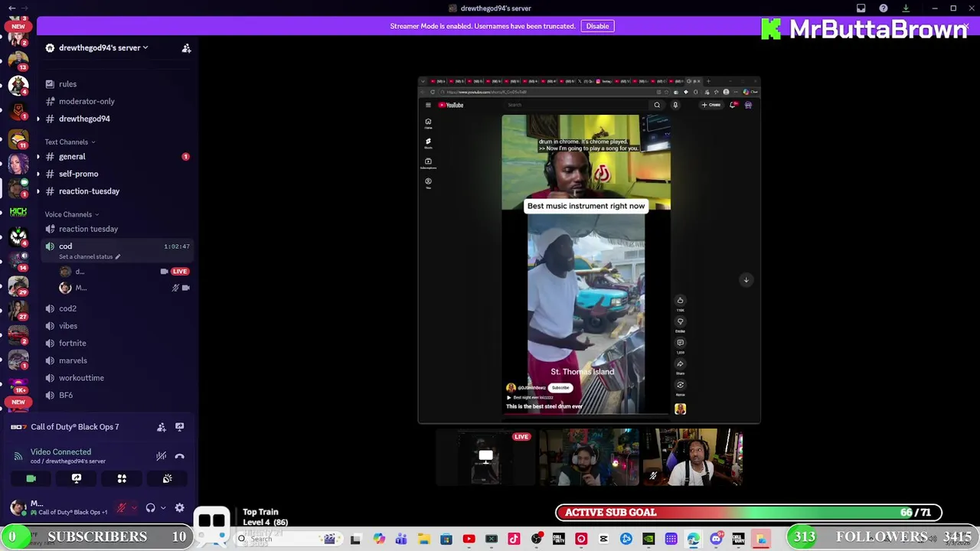Select the live stream thumbnail tile
Viewport: 980px width, 551px height.
tap(485, 458)
